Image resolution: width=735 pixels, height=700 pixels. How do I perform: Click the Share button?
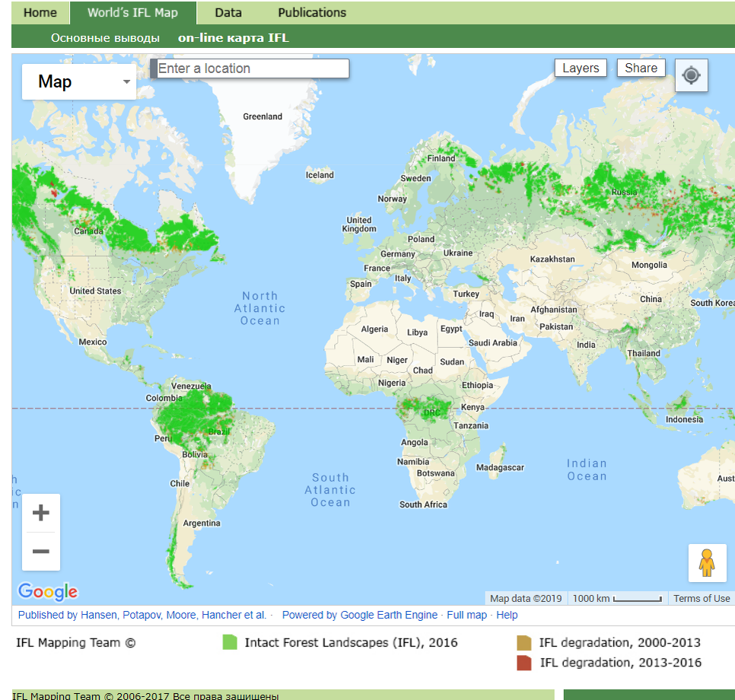pyautogui.click(x=641, y=68)
